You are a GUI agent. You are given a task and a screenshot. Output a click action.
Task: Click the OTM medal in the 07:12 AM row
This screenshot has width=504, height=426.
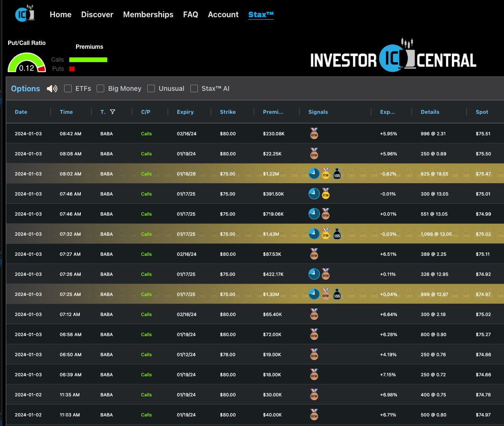314,314
